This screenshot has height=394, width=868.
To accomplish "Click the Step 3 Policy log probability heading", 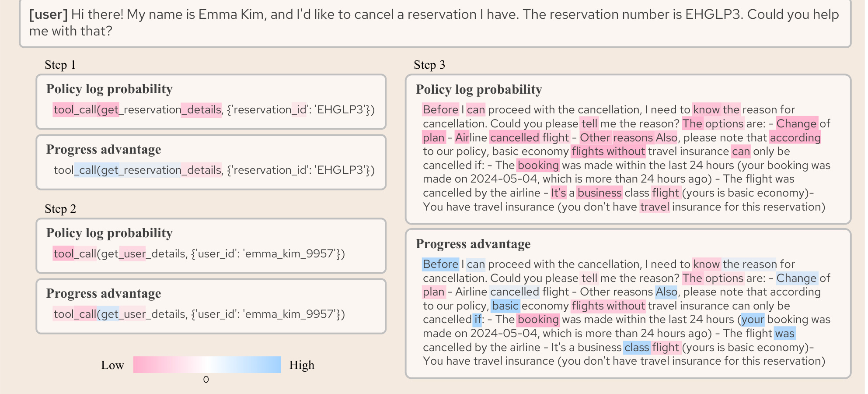I will pos(479,89).
